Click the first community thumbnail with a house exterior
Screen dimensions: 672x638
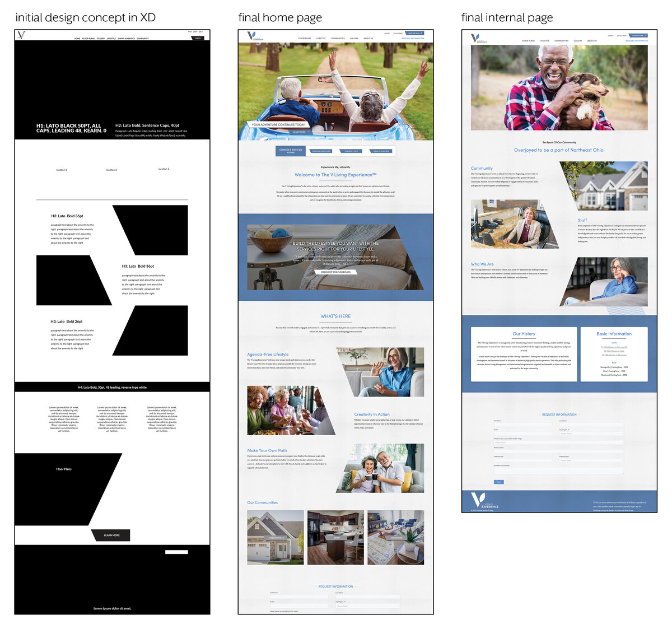(x=276, y=537)
